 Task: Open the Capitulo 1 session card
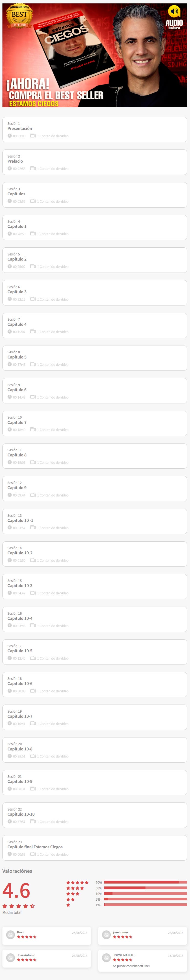94,228
